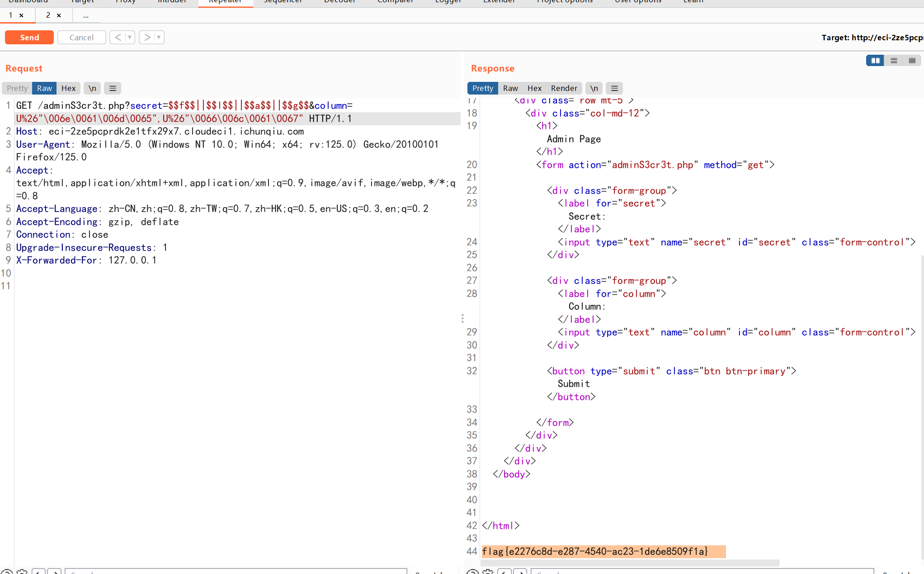Toggle response non-printable \n characters
The width and height of the screenshot is (924, 574).
point(594,88)
